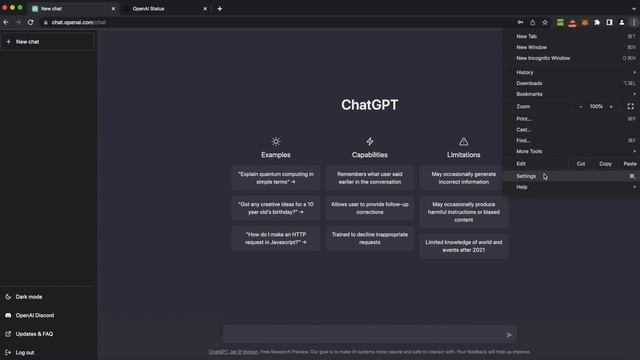Open the profile avatar icon
The height and width of the screenshot is (360, 640).
click(x=622, y=22)
